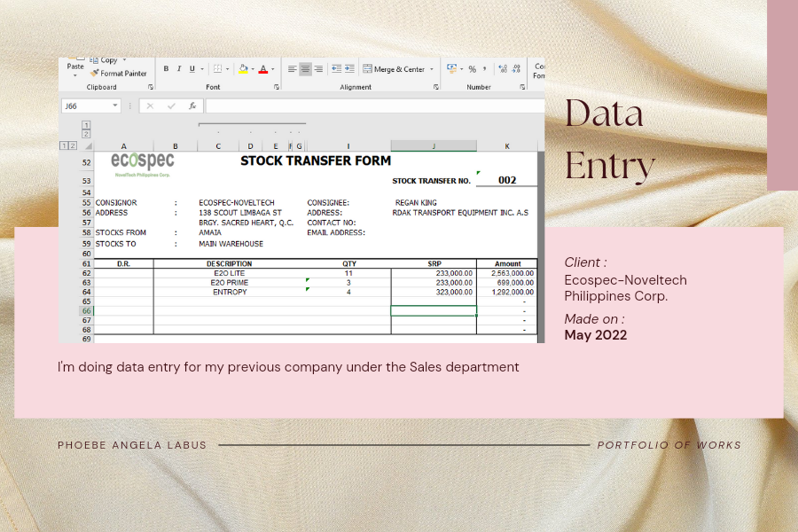This screenshot has width=798, height=532.
Task: Click the REGAN KING consignee cell
Action: pos(416,203)
